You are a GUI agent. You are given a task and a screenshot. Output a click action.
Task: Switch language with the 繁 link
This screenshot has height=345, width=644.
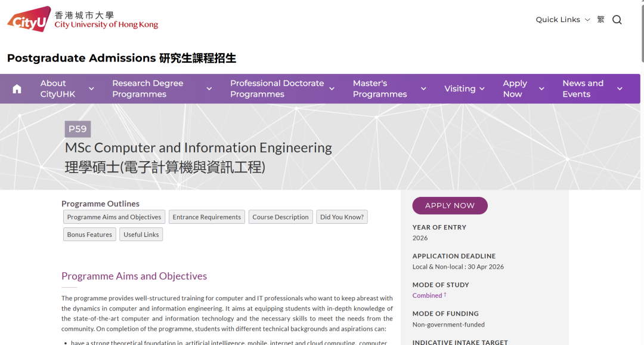(601, 20)
